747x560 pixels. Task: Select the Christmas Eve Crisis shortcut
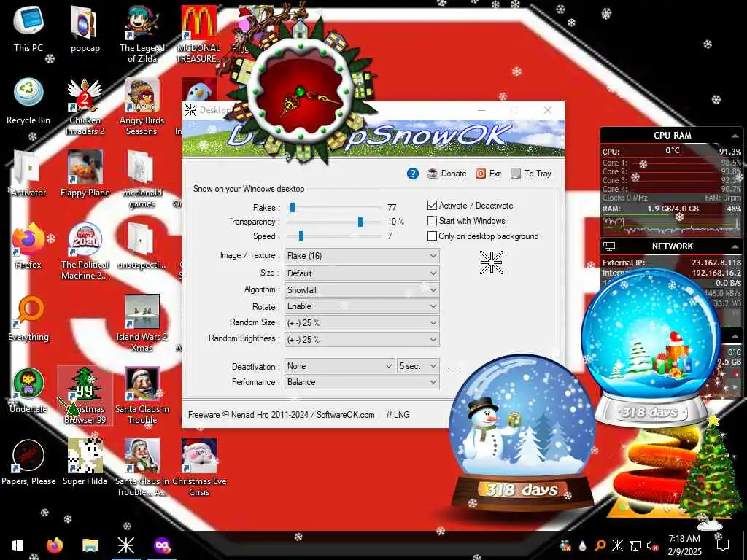click(199, 469)
